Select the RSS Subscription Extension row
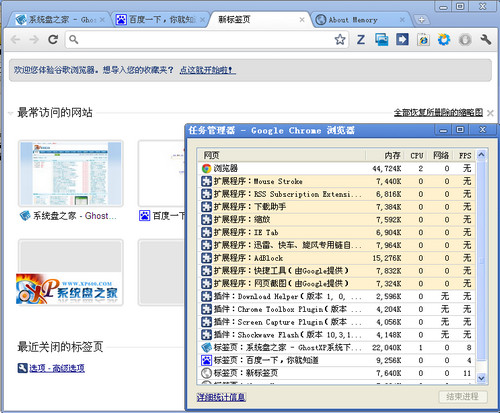Image resolution: width=500 pixels, height=413 pixels. tap(337, 194)
